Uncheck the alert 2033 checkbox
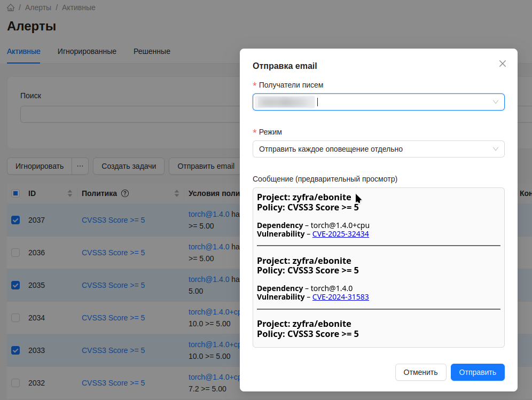532x400 pixels. [15, 350]
